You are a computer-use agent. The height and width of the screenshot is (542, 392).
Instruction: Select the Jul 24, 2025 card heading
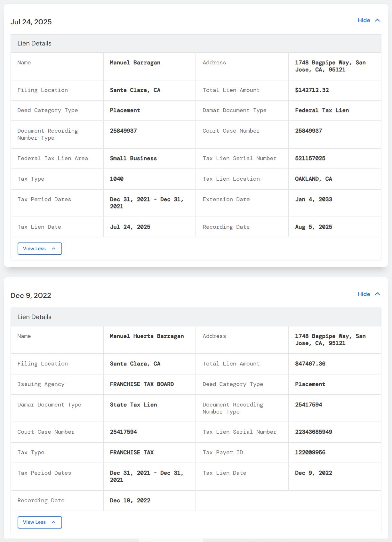click(31, 22)
